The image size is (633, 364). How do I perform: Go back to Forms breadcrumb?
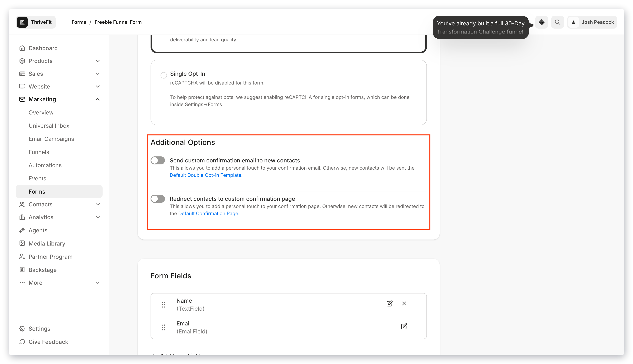[x=79, y=22]
